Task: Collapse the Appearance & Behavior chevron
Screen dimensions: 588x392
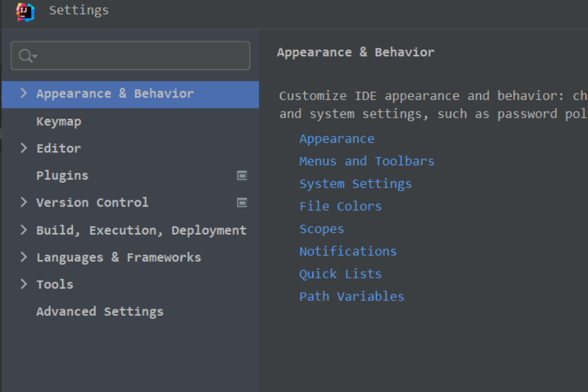Action: pyautogui.click(x=24, y=94)
